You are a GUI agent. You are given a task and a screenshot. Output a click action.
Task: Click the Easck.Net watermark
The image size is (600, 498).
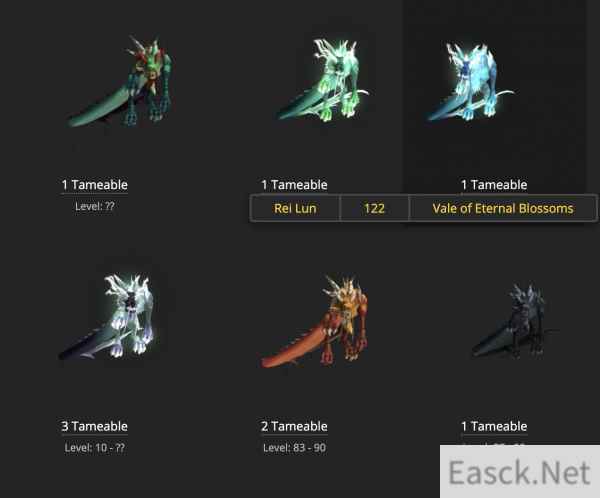[520, 472]
